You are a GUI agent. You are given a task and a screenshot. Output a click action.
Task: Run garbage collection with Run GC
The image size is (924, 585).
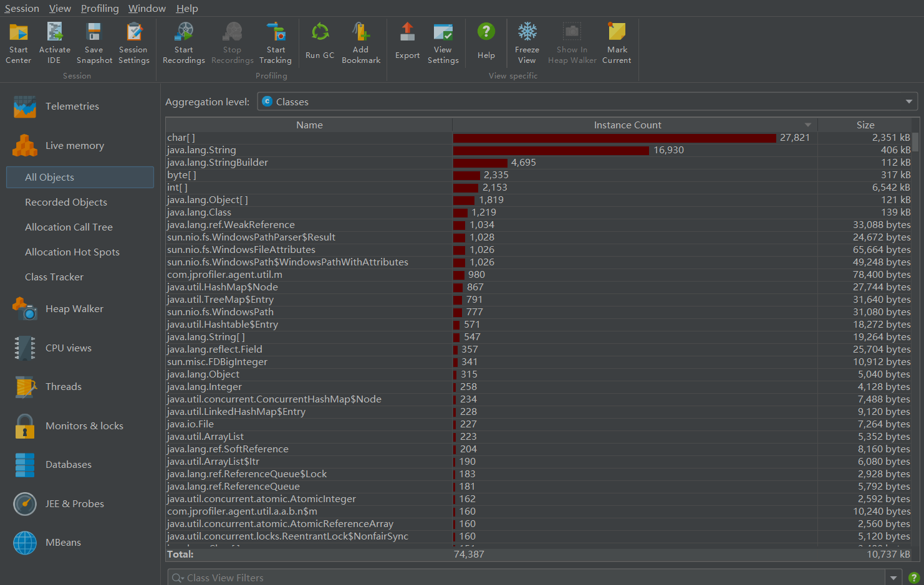point(320,41)
